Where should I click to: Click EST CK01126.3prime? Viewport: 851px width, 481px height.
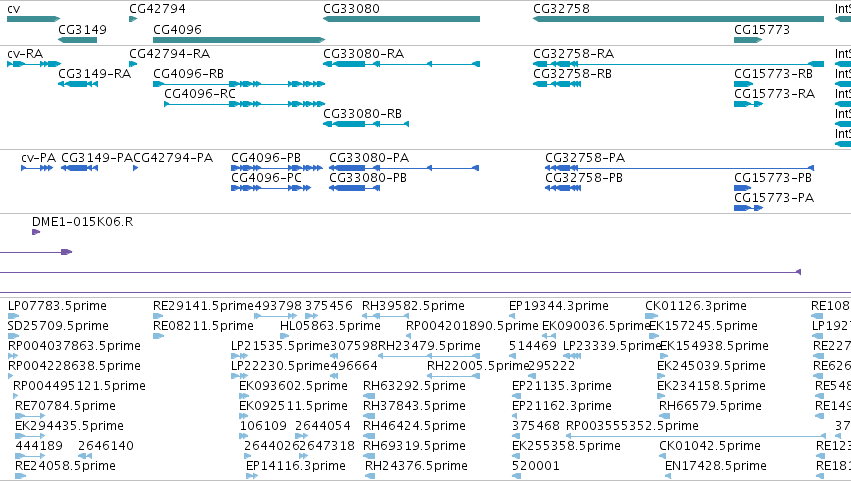tap(696, 306)
